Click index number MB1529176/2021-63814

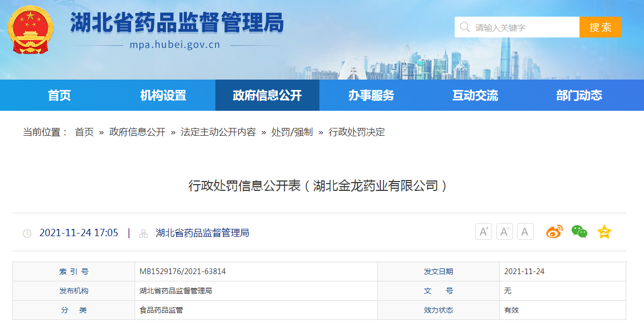(x=183, y=272)
